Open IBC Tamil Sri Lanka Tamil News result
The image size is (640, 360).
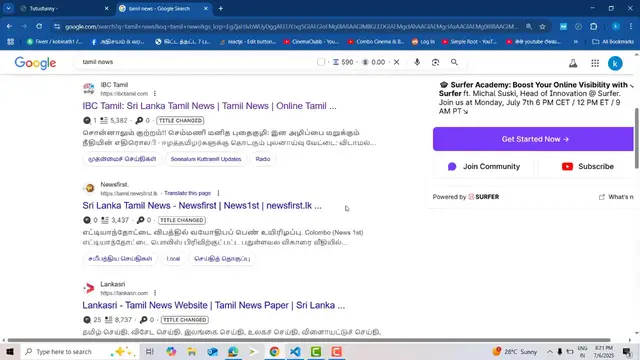209,106
